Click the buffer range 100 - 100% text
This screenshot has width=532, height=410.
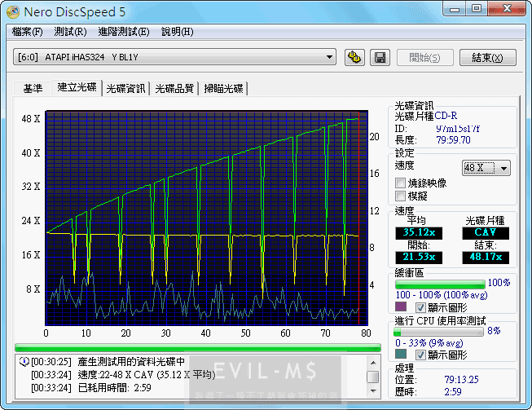coord(442,295)
